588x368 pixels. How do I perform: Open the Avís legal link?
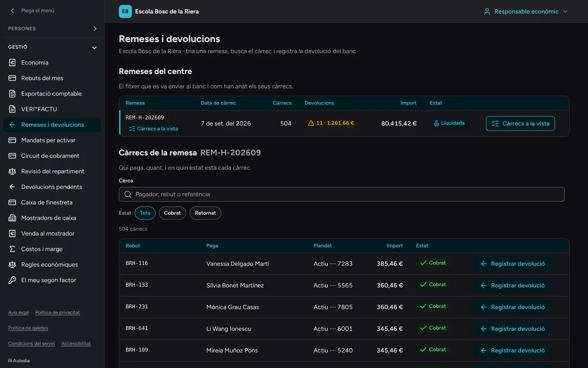18,312
